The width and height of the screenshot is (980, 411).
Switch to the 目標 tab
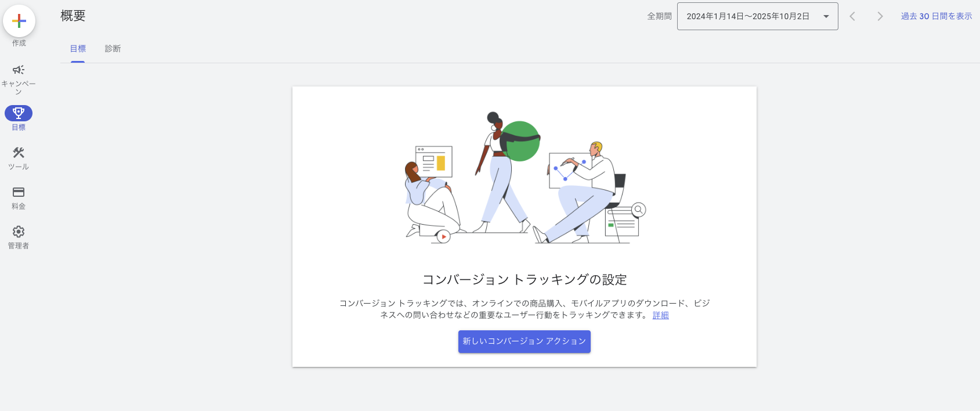(x=78, y=49)
